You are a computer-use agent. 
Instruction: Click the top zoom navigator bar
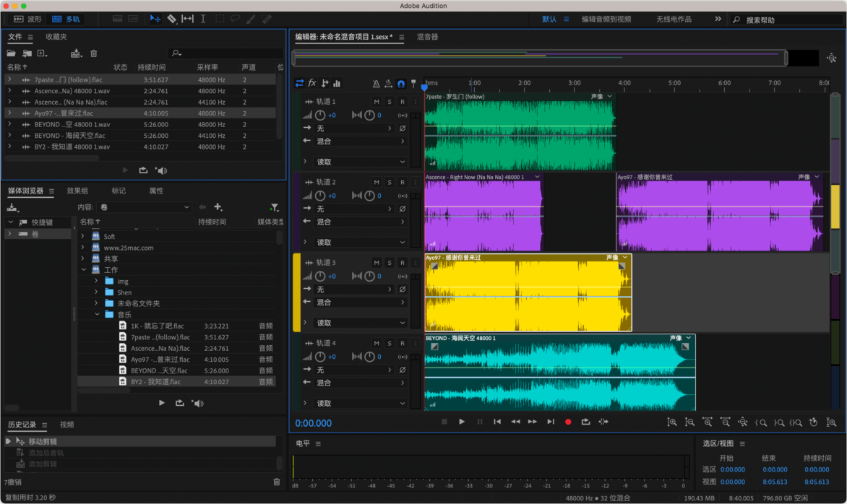(539, 58)
